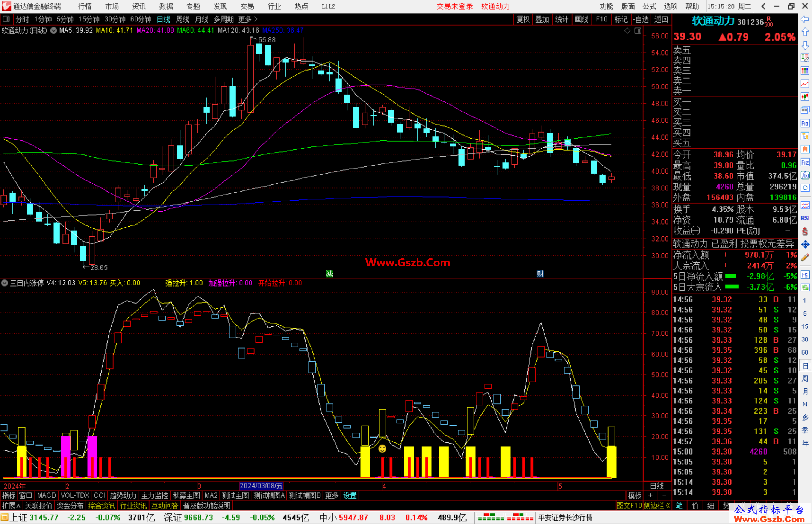Open the orange document list sidebar icon
The height and width of the screenshot is (524, 812).
coord(805,149)
